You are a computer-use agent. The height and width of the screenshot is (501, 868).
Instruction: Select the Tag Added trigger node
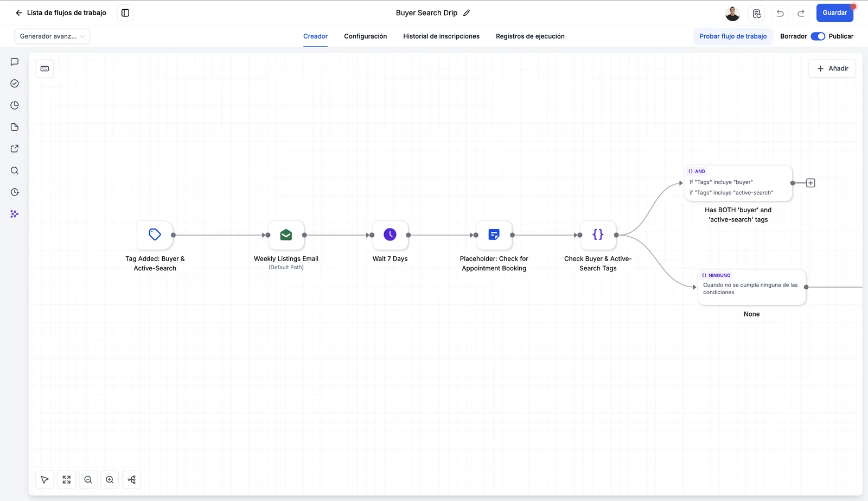click(155, 234)
